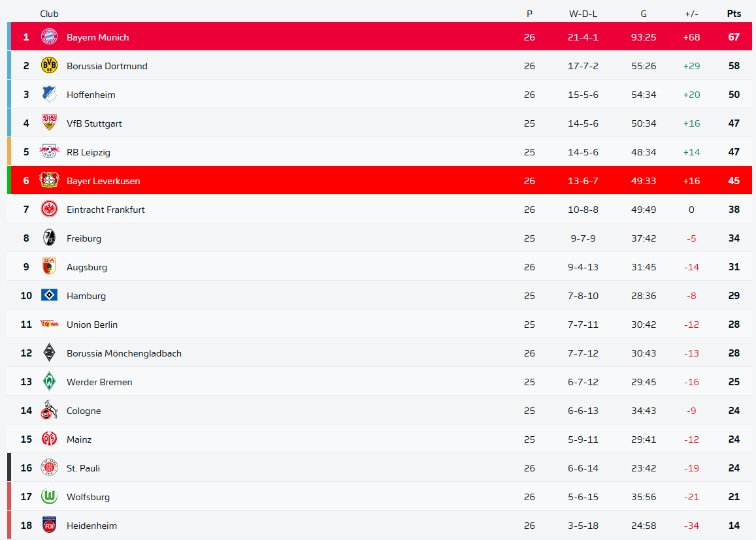
Task: Click the St. Pauli club crest
Action: pyautogui.click(x=49, y=468)
